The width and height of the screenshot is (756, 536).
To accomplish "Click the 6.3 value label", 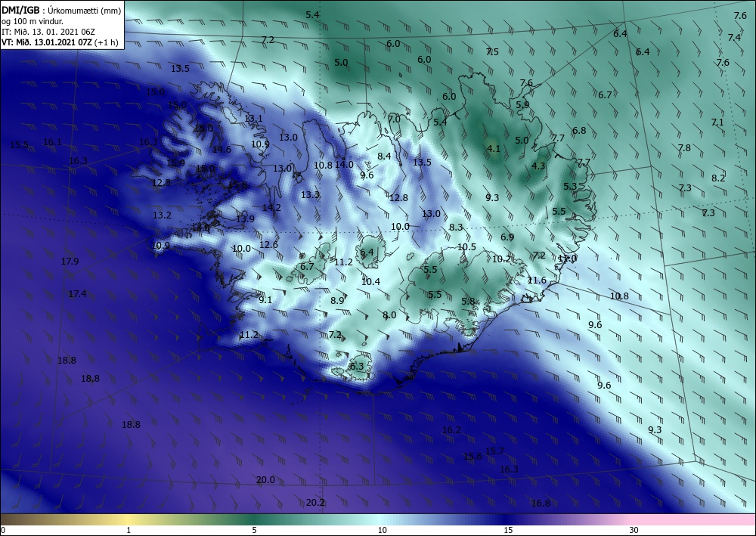I will [x=357, y=367].
